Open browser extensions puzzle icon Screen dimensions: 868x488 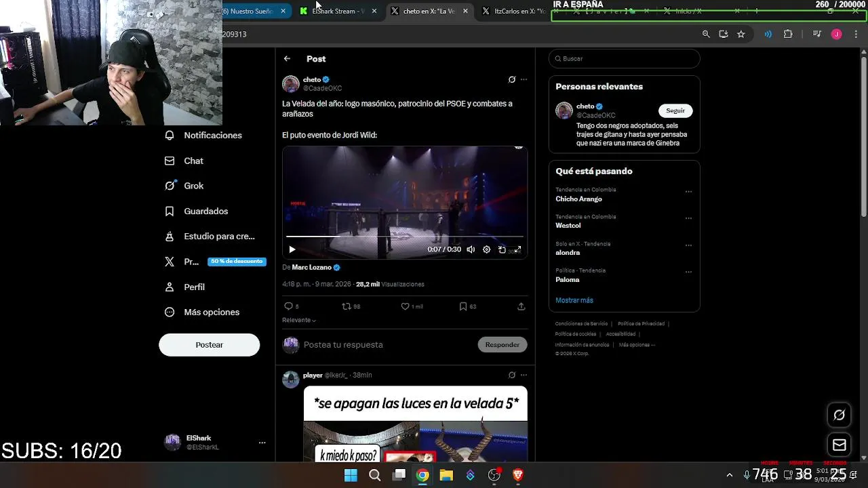coord(788,34)
